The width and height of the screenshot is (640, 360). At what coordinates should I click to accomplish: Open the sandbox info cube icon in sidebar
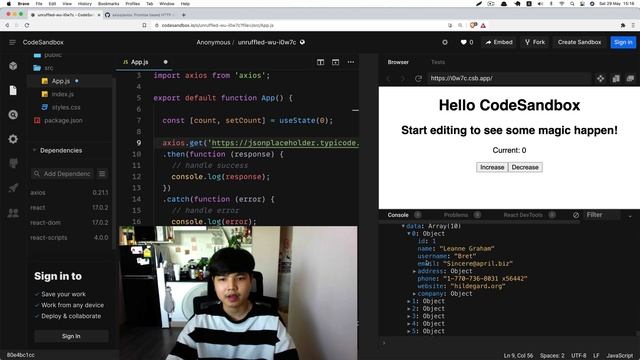(13, 66)
